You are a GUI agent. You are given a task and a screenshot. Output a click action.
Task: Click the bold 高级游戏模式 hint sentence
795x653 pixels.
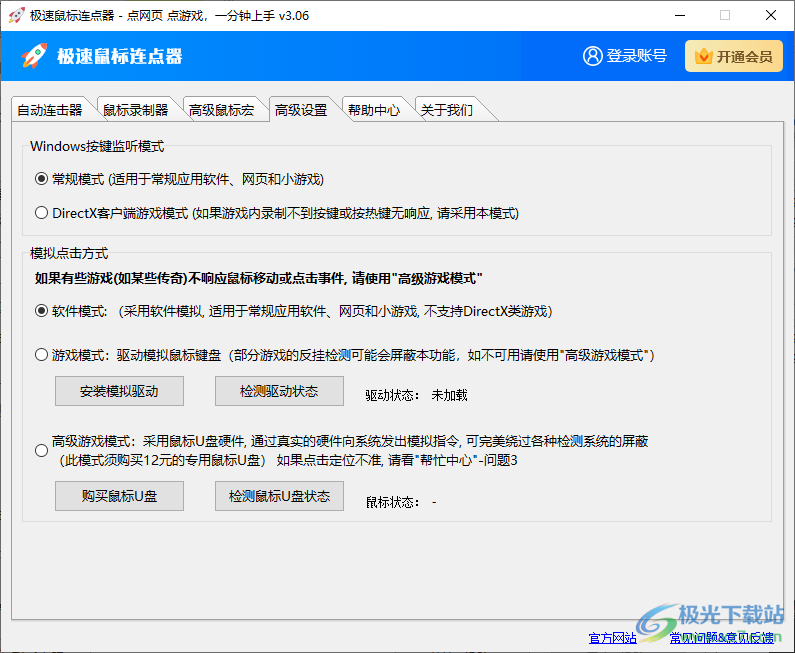[259, 278]
